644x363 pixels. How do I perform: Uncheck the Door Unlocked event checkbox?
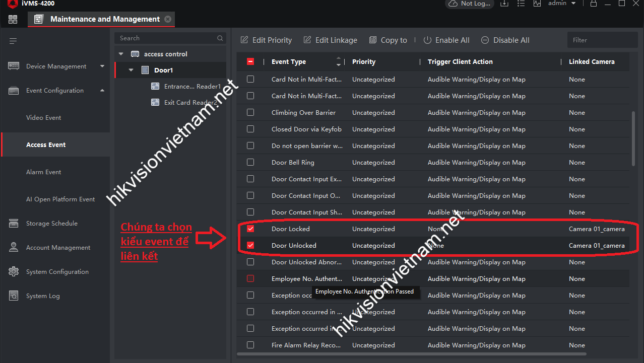[x=250, y=246]
